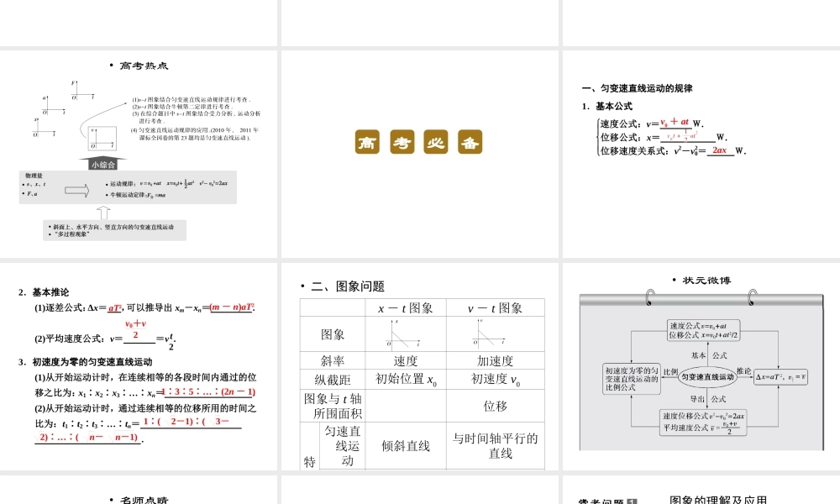Screen dimensions: 840x504
Task: Click the 'v－t 图象' column header
Action: [x=495, y=308]
